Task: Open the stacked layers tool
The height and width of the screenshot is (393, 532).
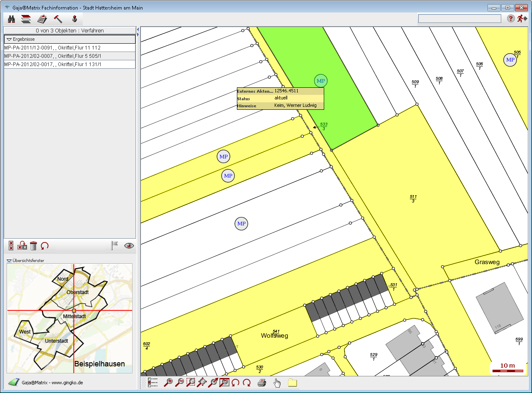Action: [x=26, y=19]
